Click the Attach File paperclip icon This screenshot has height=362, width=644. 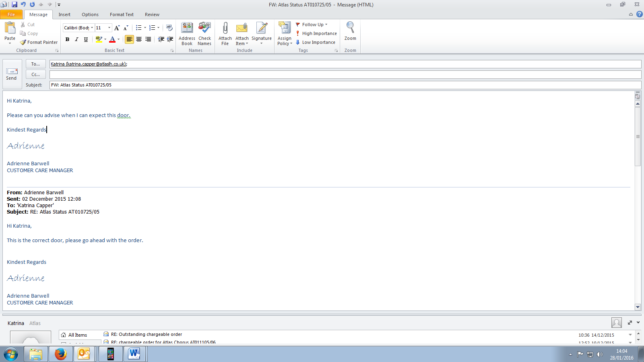click(x=225, y=29)
